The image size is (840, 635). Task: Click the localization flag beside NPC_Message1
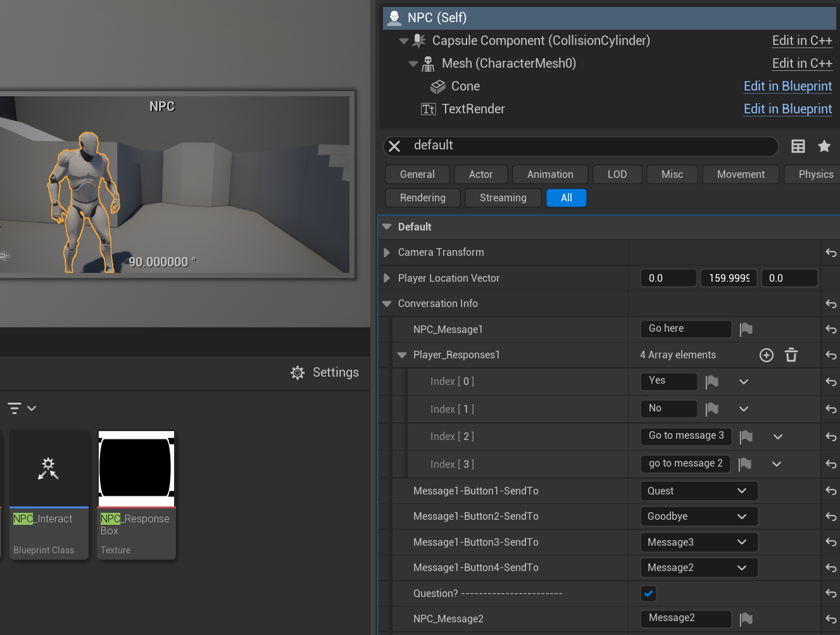click(x=746, y=329)
